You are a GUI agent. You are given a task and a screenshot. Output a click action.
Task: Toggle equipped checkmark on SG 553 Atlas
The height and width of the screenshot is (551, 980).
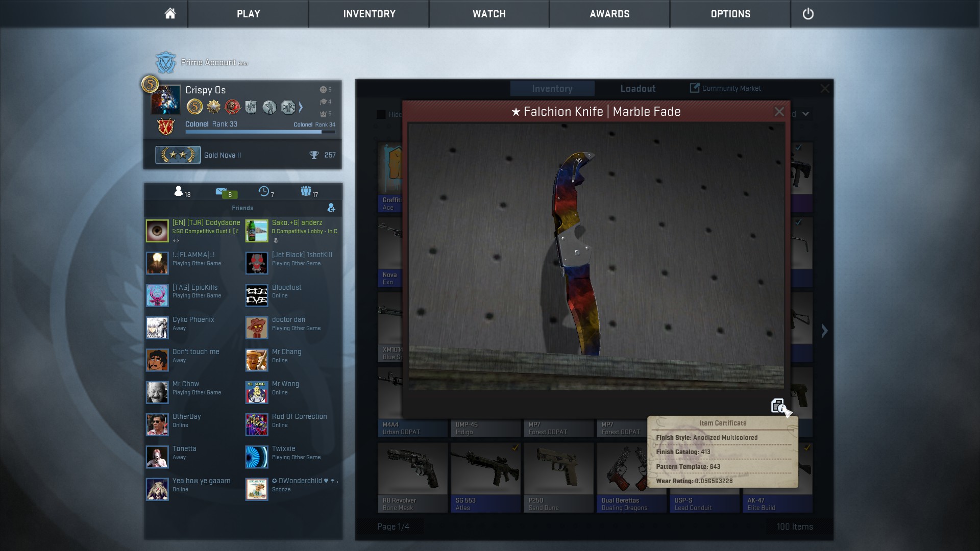point(515,448)
